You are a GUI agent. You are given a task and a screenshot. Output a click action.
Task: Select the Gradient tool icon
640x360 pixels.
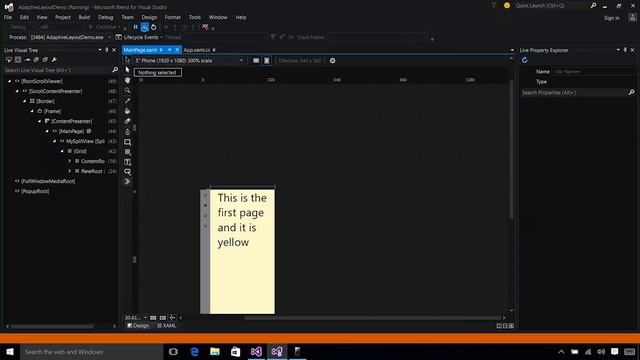pyautogui.click(x=127, y=121)
